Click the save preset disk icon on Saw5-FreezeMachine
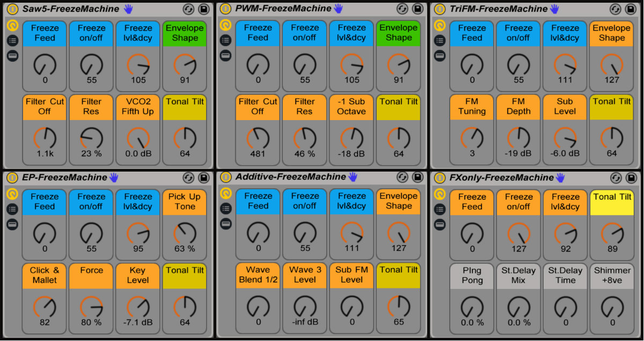Image resolution: width=644 pixels, height=341 pixels. click(204, 9)
